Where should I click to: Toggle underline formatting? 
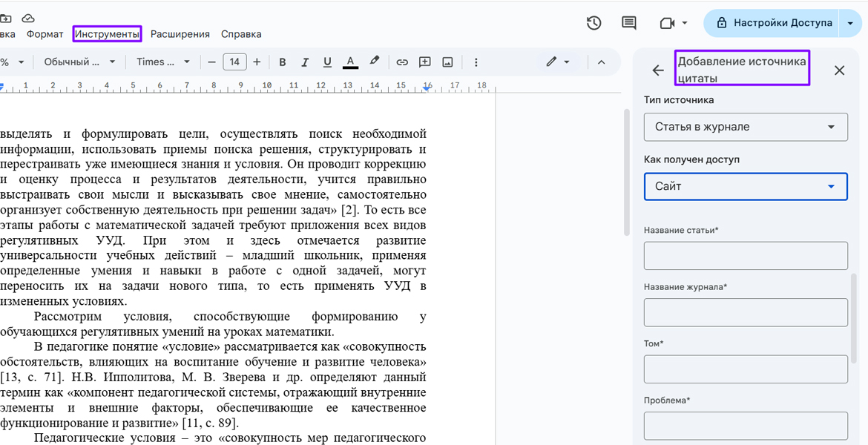[327, 62]
